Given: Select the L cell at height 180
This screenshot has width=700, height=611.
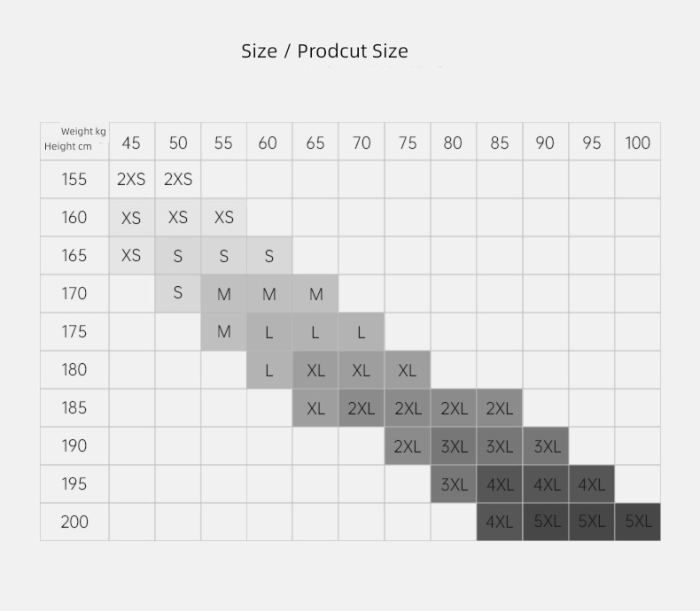Looking at the screenshot, I should pyautogui.click(x=269, y=370).
